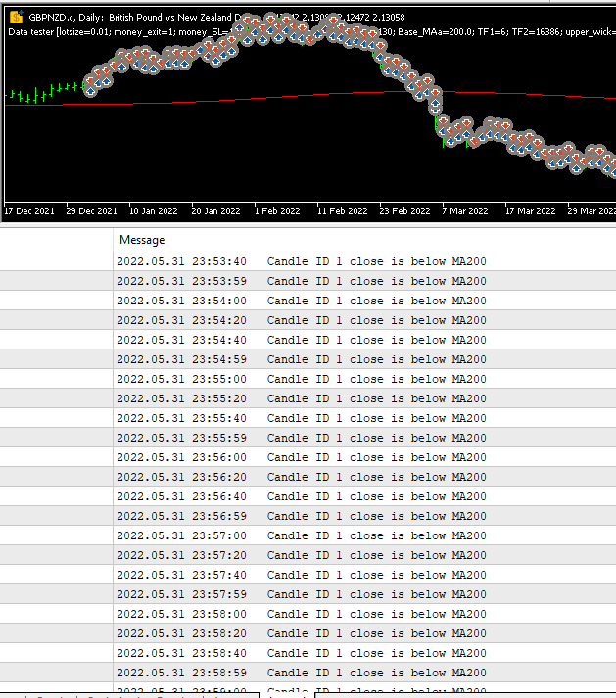Select the log row timestamped 23:53:59
Screen dimensions: 616x698
click(308, 281)
